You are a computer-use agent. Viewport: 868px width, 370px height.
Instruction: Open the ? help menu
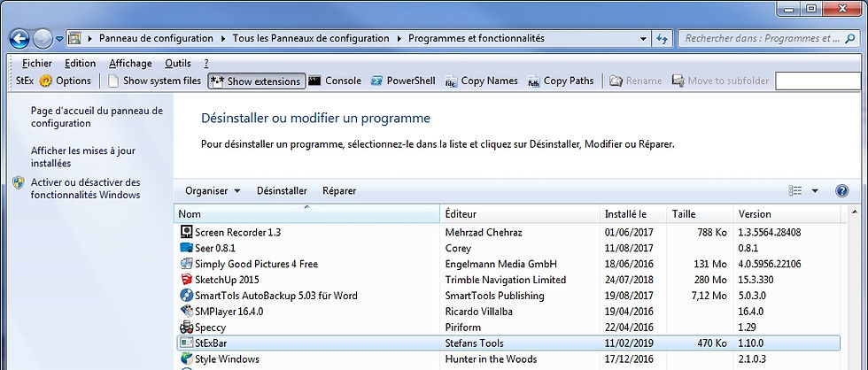206,64
